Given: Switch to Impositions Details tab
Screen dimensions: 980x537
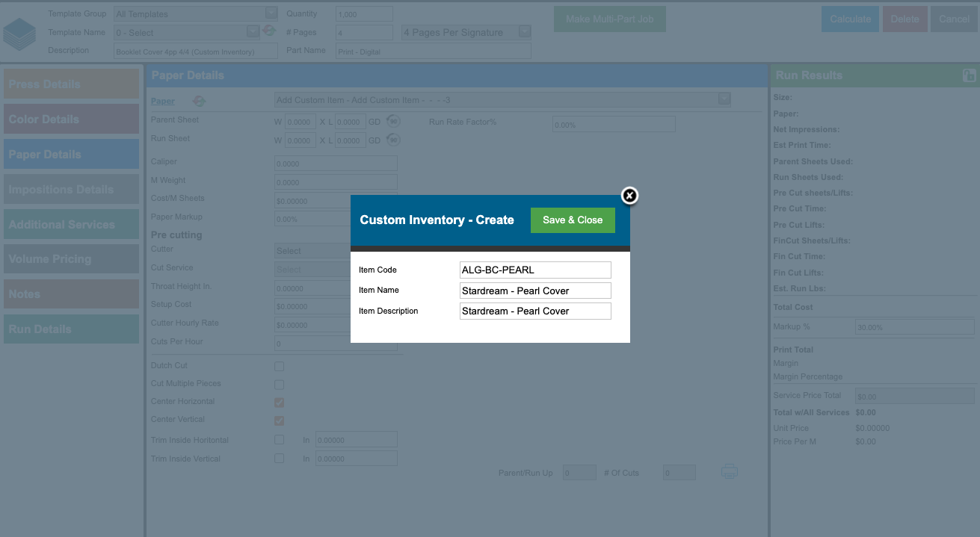Looking at the screenshot, I should 71,189.
